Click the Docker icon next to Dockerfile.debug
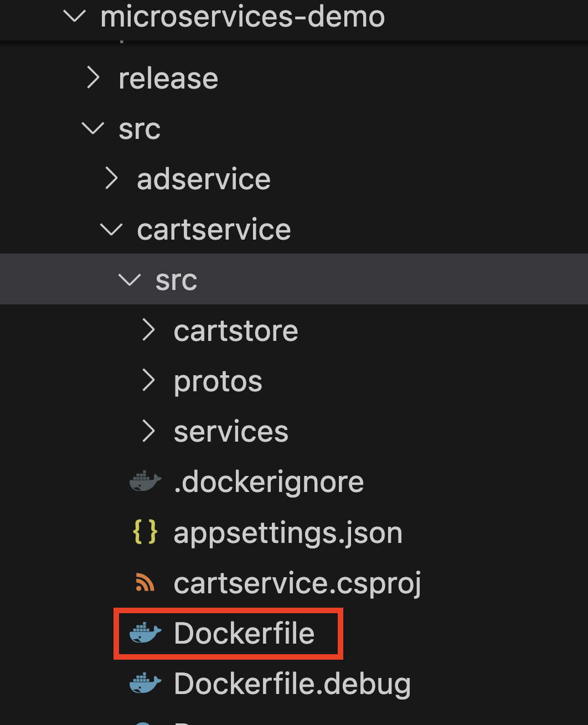588x725 pixels. (x=145, y=683)
